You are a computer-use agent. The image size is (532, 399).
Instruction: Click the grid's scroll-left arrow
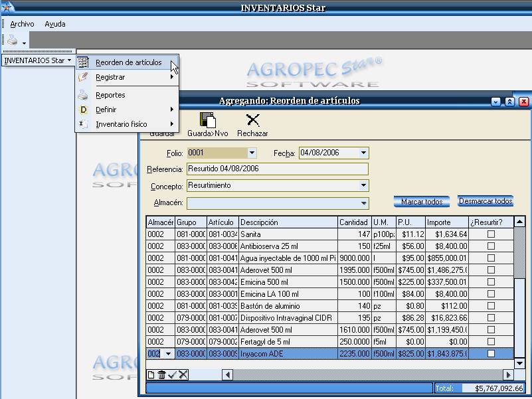(228, 375)
